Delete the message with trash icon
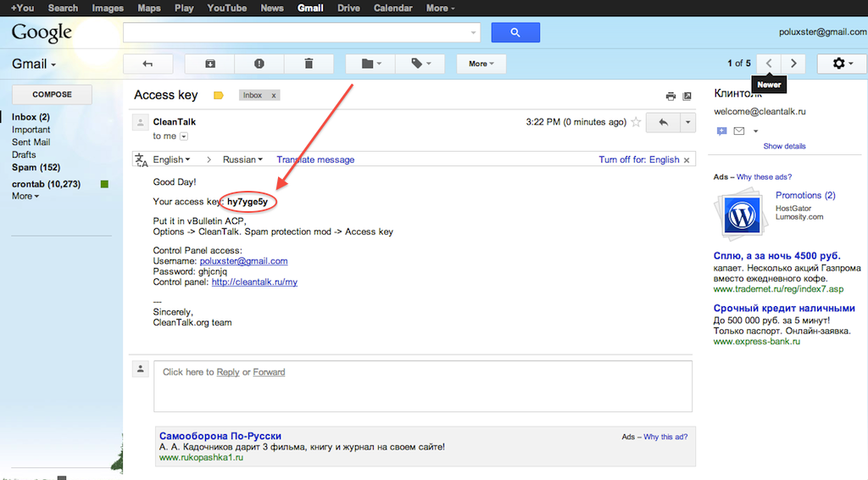The image size is (868, 480). (308, 64)
